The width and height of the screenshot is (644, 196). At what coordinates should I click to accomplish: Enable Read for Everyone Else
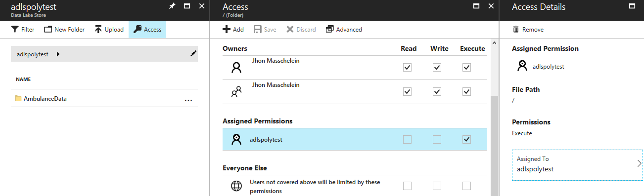point(407,186)
